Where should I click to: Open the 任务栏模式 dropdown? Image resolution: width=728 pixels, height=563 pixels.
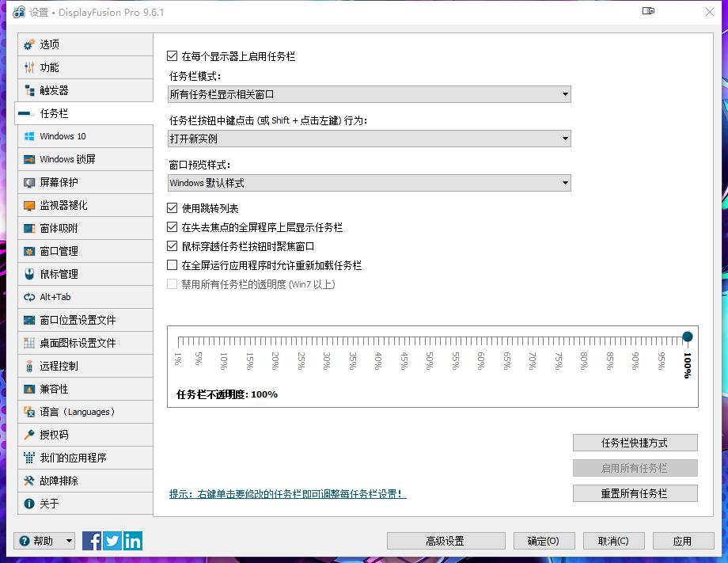369,94
